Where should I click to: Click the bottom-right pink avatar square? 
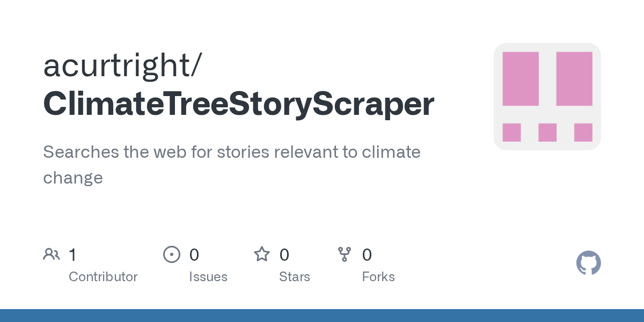tap(583, 133)
